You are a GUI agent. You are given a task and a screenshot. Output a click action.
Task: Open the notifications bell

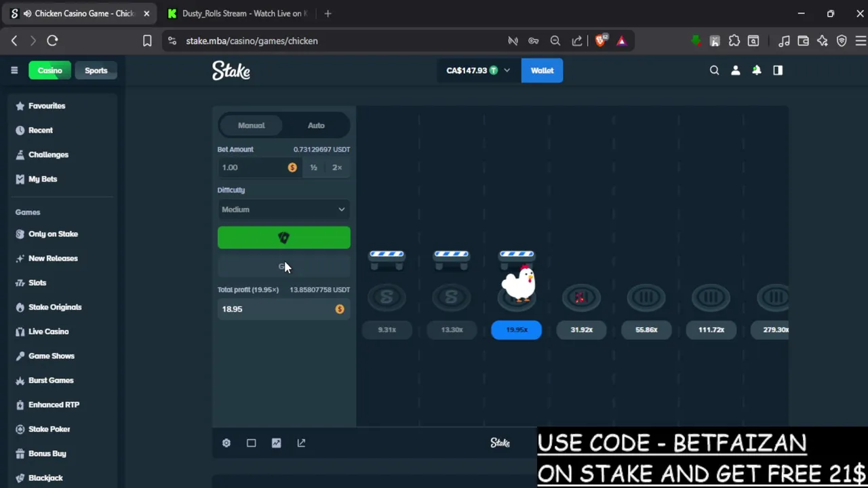tap(756, 70)
